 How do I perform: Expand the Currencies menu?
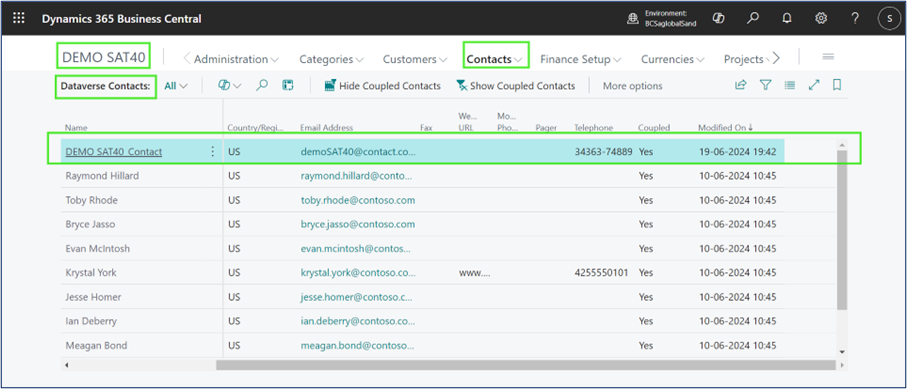pos(673,59)
